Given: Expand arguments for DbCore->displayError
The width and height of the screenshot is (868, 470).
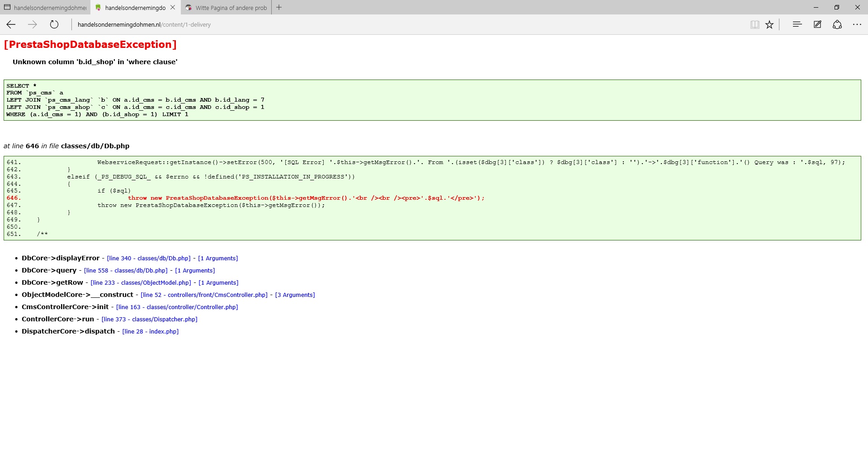Looking at the screenshot, I should coord(218,258).
